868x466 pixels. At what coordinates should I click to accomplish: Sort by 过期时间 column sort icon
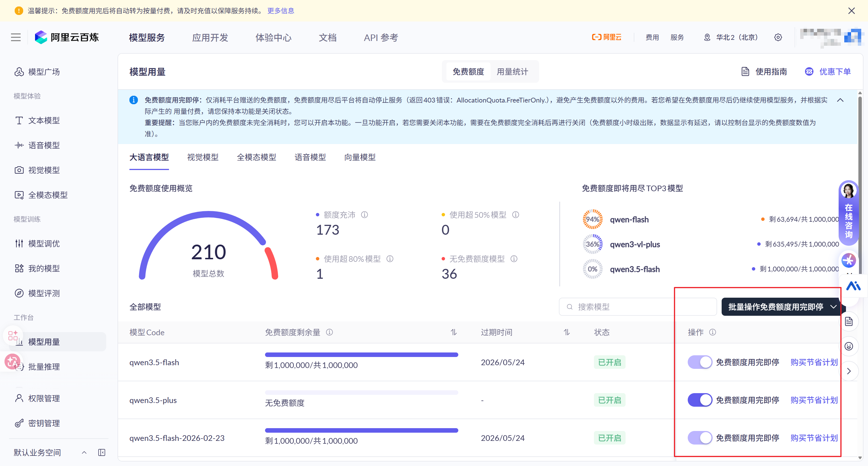tap(567, 332)
